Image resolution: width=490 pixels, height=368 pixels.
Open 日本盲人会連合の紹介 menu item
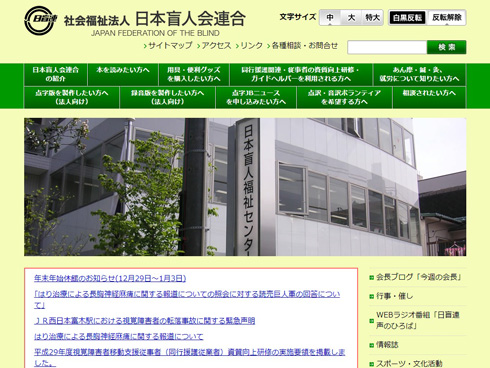56,74
